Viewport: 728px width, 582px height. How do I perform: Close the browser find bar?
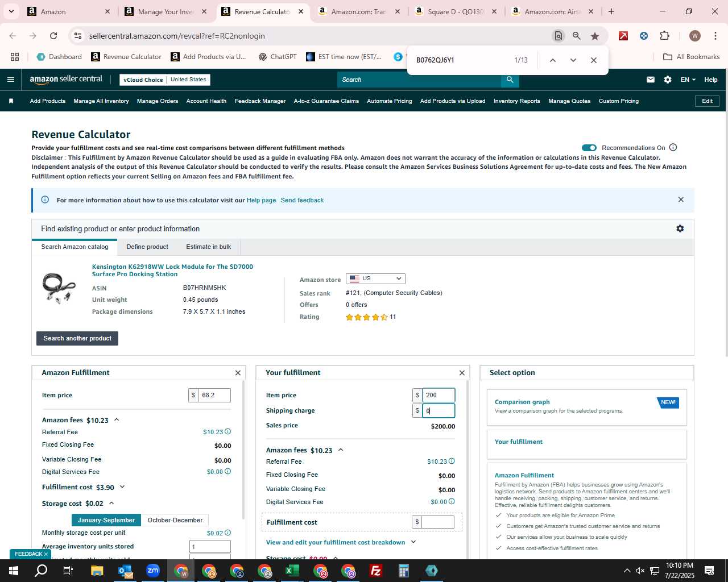594,60
